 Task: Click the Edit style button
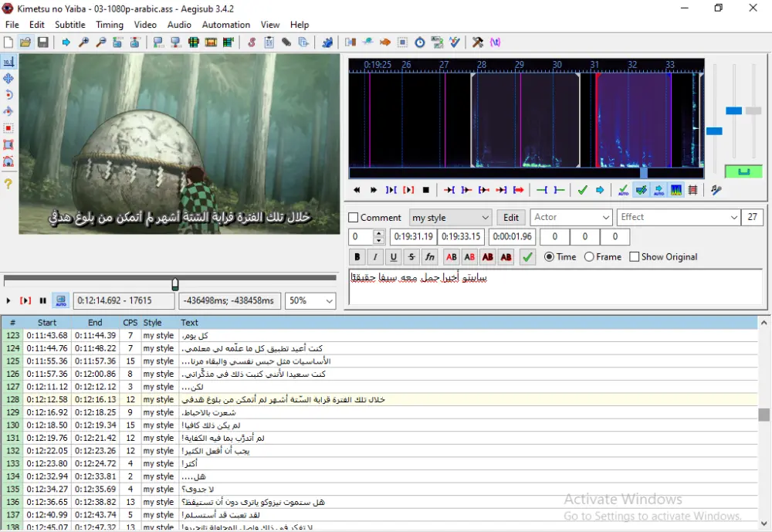tap(510, 217)
